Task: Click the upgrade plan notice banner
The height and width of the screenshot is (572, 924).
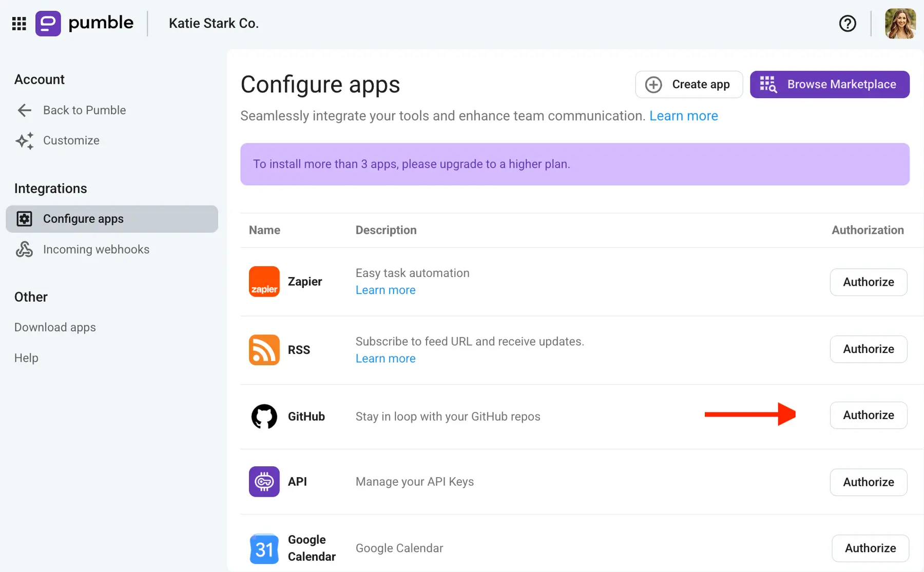Action: coord(575,164)
